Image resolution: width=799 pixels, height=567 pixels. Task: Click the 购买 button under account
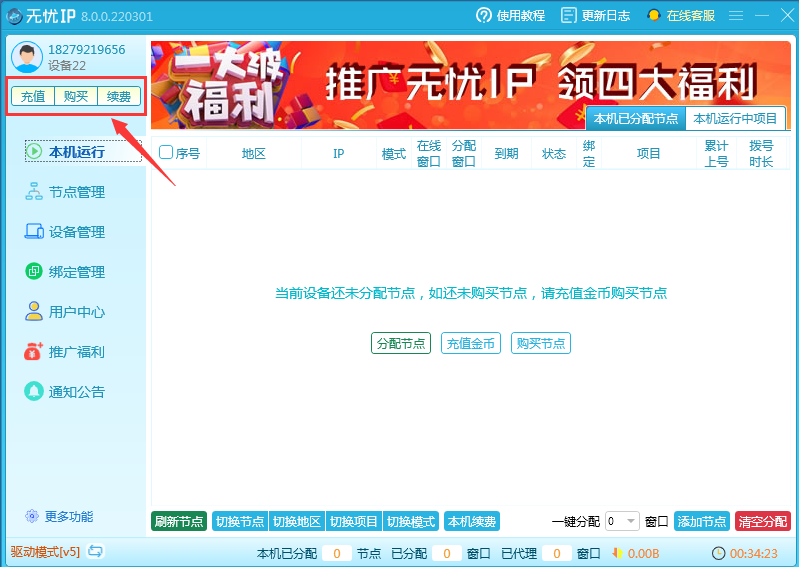tap(76, 96)
